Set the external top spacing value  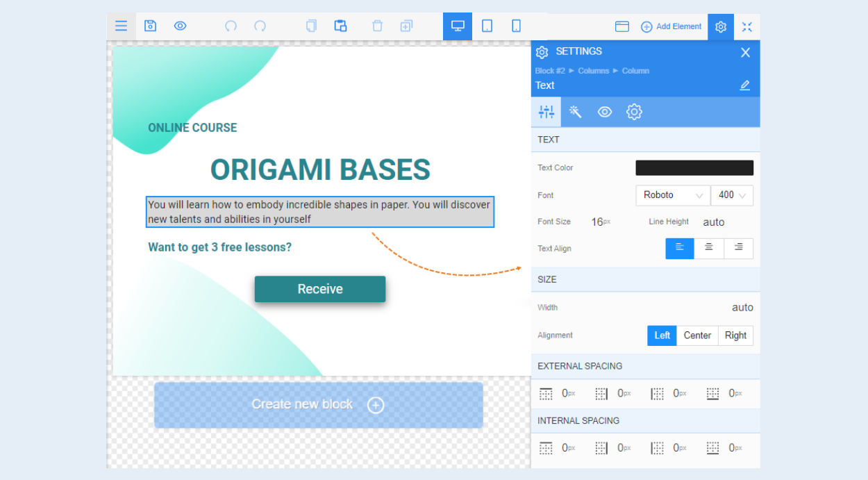568,393
